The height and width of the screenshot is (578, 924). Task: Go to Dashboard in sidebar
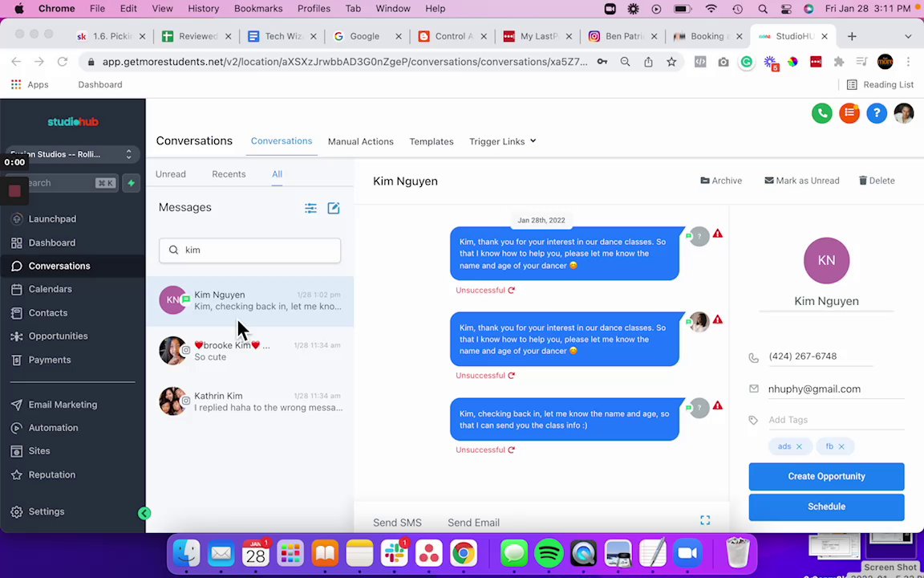tap(51, 242)
